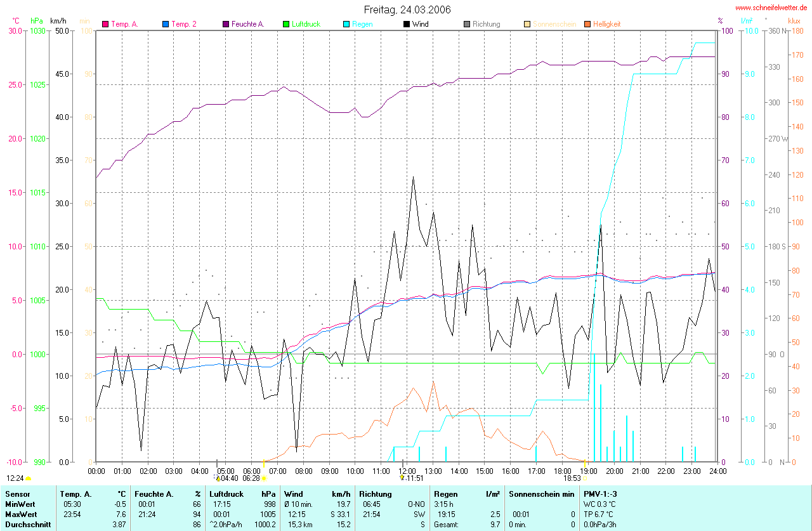Click the black Wind legend swatch
Viewport: 812px width, 531px height.
[x=407, y=24]
